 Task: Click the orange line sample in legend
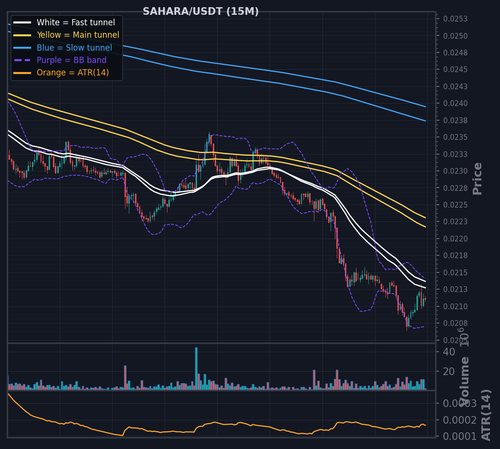22,73
